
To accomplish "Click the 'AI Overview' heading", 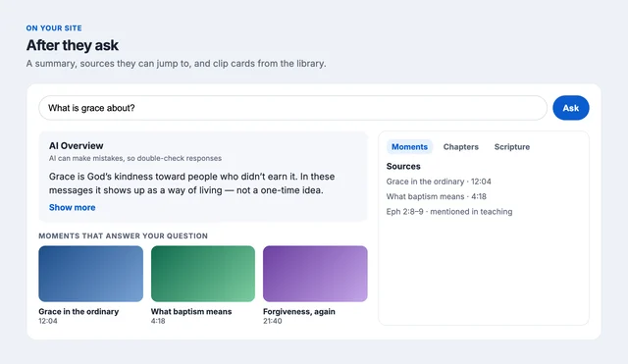I will click(x=77, y=146).
